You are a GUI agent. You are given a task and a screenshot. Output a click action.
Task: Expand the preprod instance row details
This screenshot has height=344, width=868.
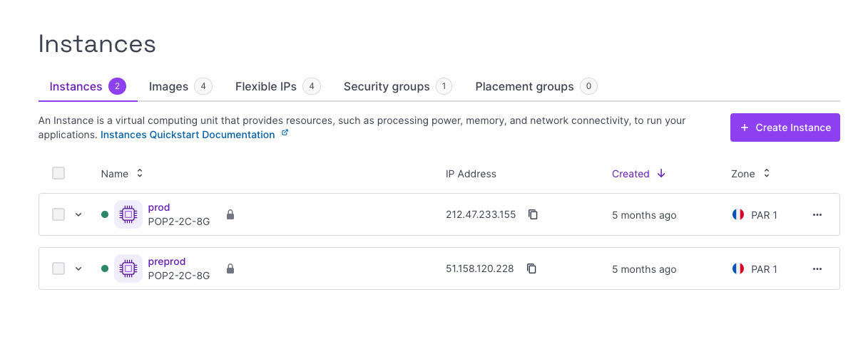tap(78, 269)
